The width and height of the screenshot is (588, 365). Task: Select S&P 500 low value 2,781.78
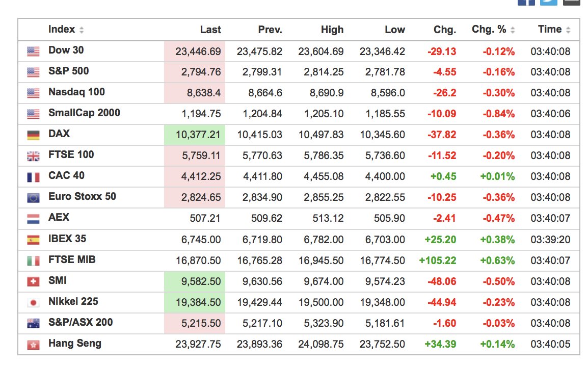pyautogui.click(x=385, y=72)
